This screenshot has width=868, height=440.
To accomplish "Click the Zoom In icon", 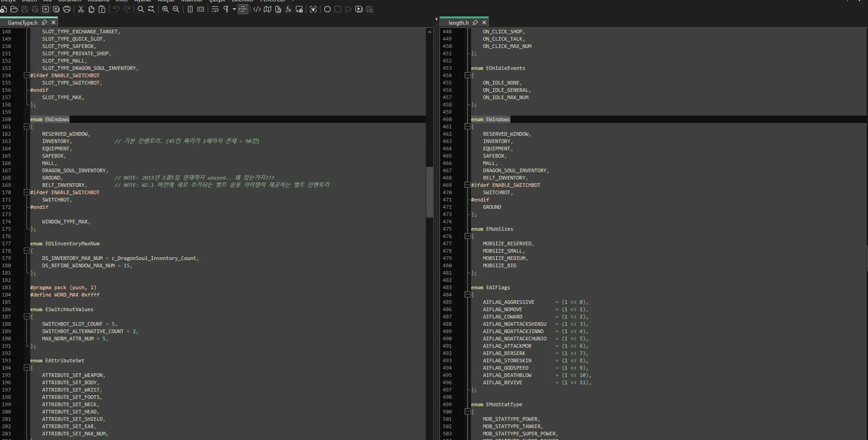I will click(166, 9).
